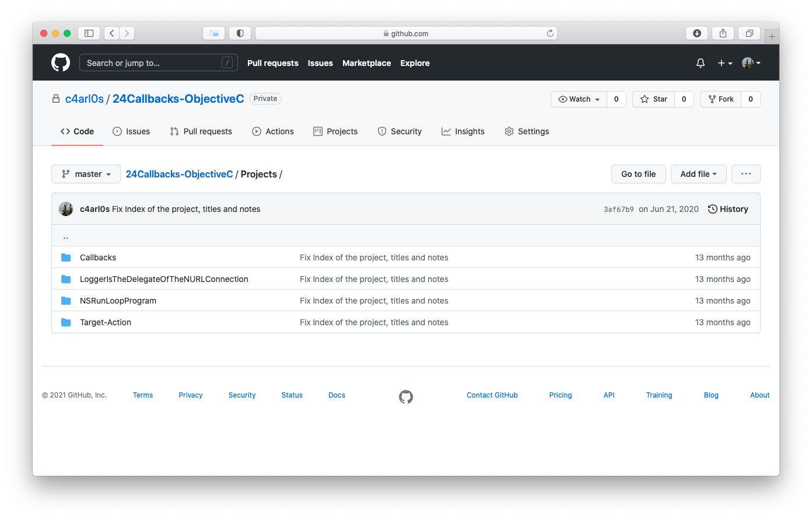
Task: Open Contact GitHub footer link
Action: click(492, 395)
